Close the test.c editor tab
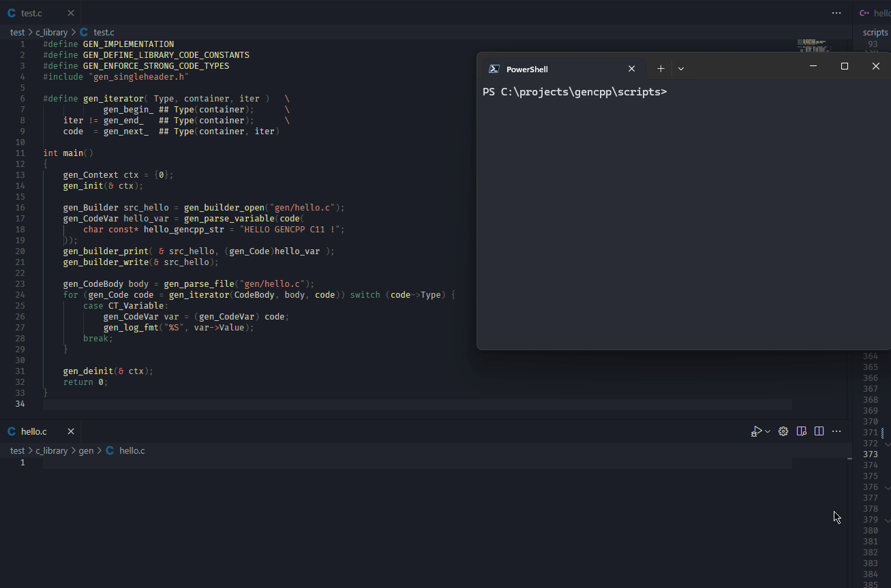891x588 pixels. click(x=71, y=13)
